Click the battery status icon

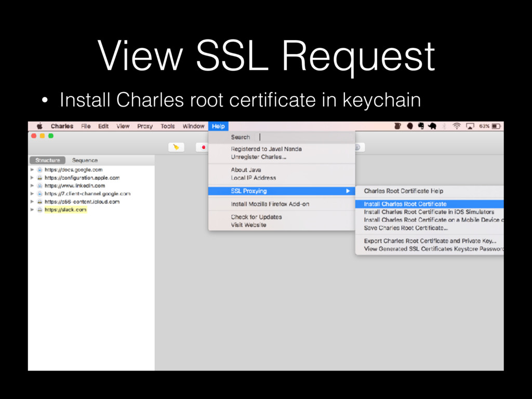[x=496, y=126]
